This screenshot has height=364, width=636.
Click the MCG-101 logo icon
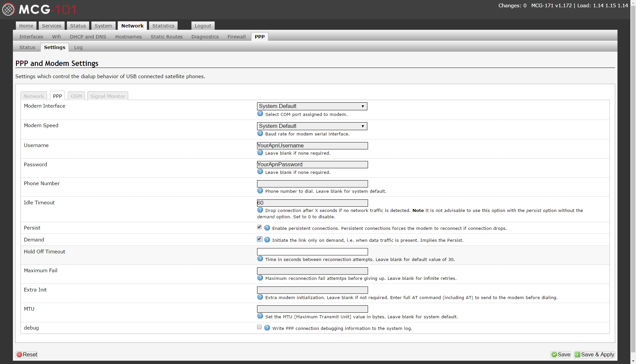(9, 9)
